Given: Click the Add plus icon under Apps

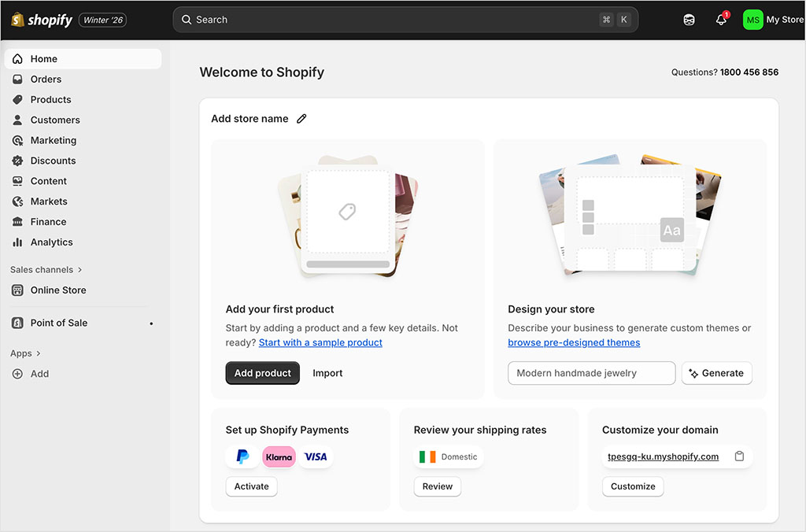Looking at the screenshot, I should (x=17, y=374).
